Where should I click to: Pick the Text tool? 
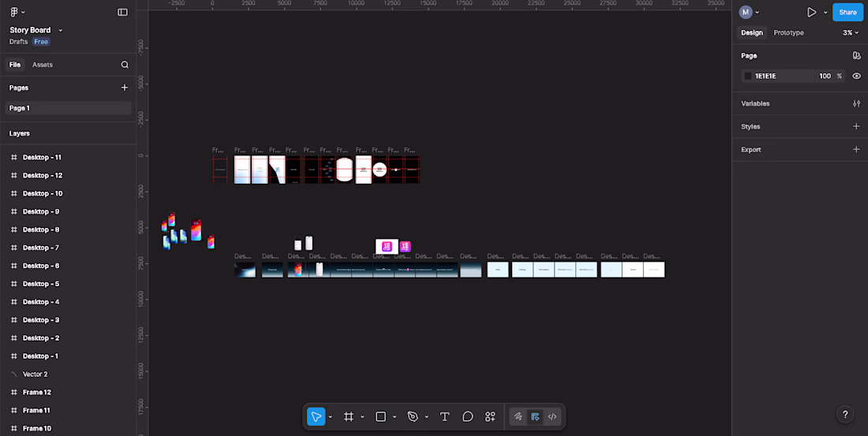pos(444,416)
